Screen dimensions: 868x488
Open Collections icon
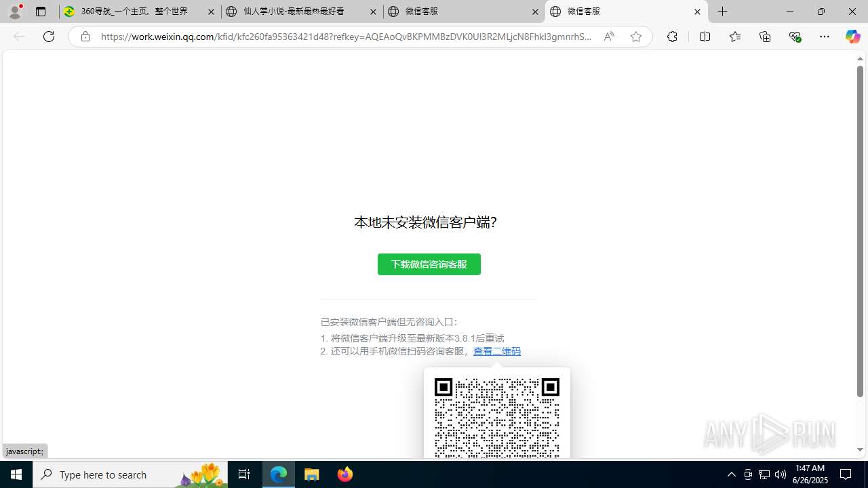tap(765, 37)
